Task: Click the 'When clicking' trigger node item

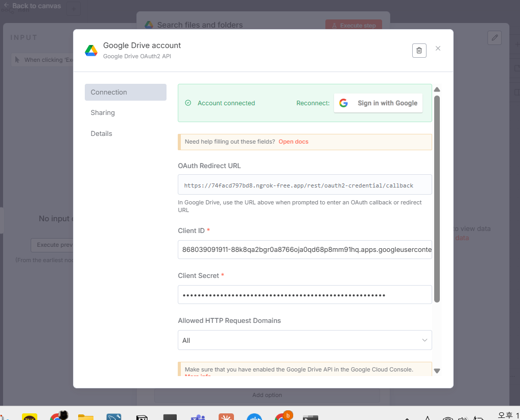Action: coord(42,60)
